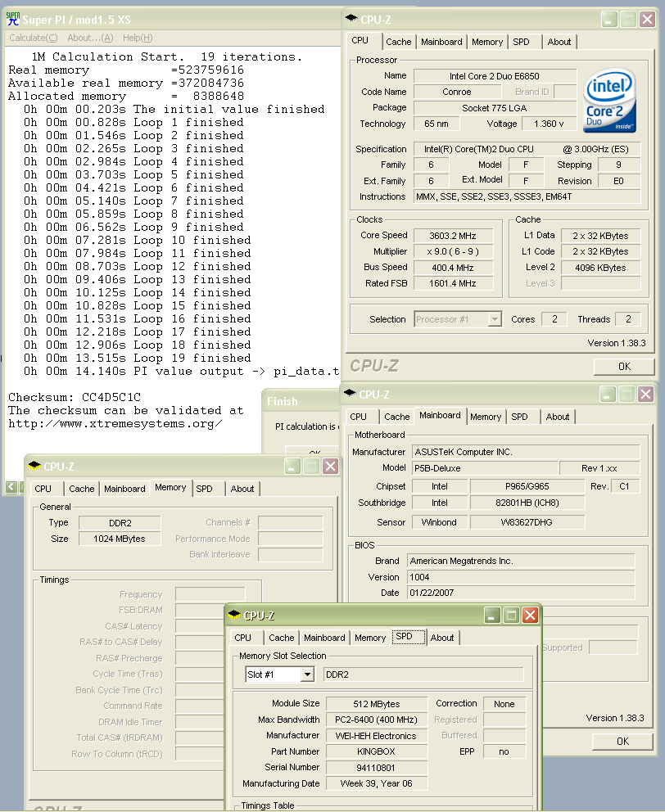
Task: Click the rated FSB value '1601.4 MHz'
Action: [453, 283]
